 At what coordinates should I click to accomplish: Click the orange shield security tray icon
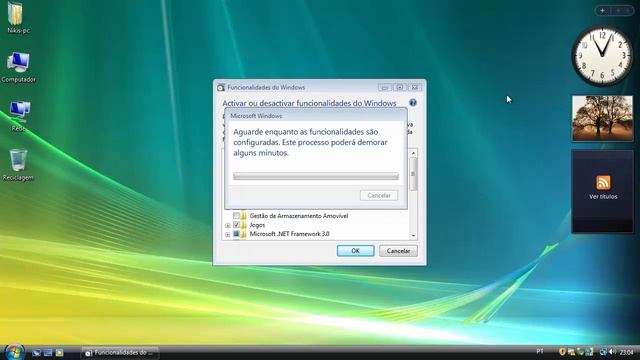(562, 351)
